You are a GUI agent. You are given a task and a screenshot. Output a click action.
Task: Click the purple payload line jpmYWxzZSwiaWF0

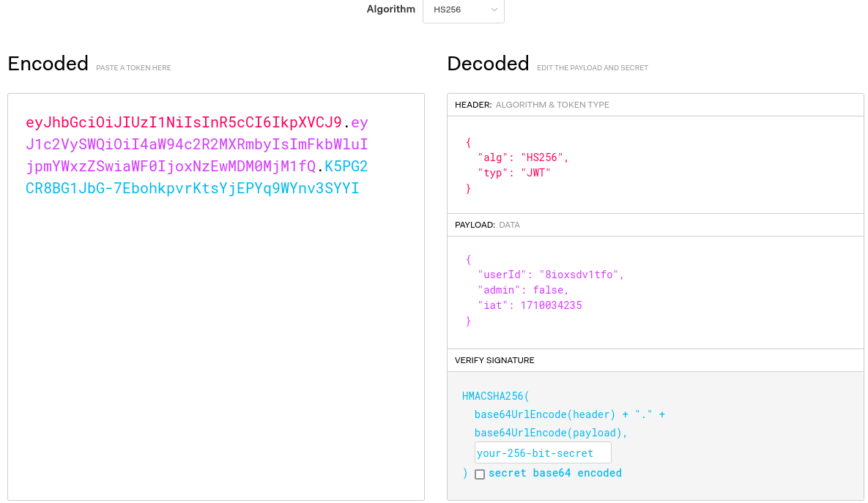[171, 166]
